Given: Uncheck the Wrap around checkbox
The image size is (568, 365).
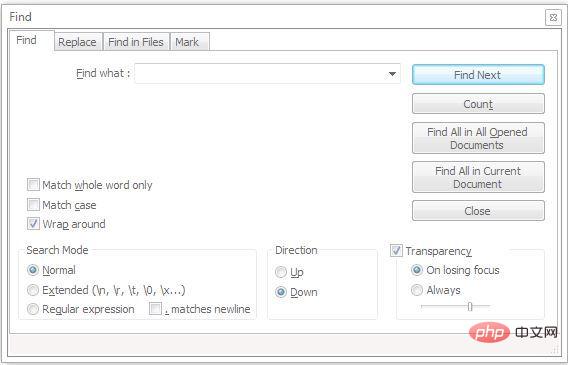Looking at the screenshot, I should click(33, 224).
